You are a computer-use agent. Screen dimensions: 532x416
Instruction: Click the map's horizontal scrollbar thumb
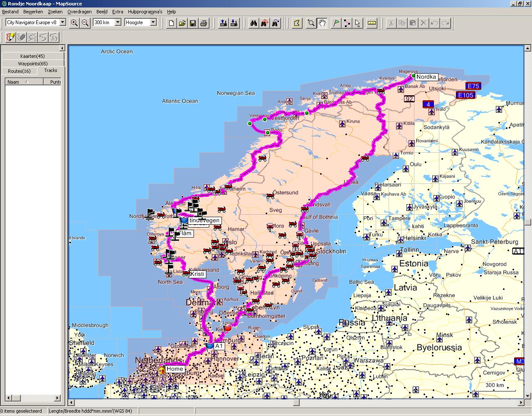pos(296,403)
